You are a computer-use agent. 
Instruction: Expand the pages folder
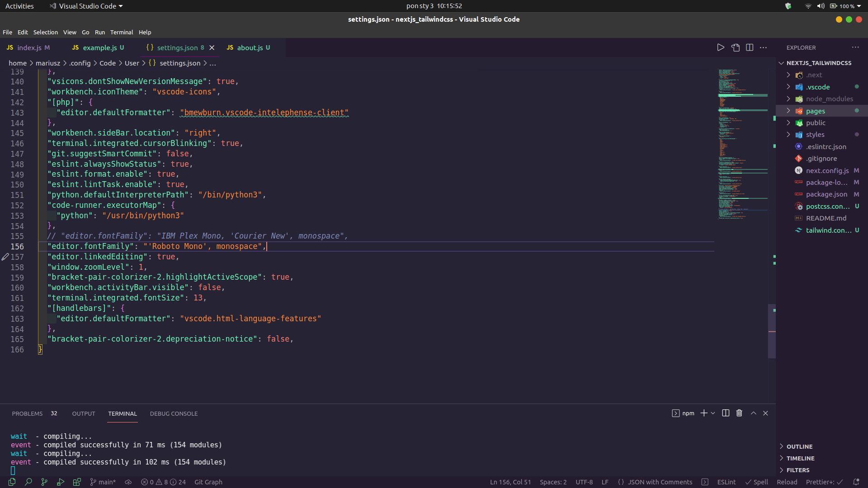pyautogui.click(x=815, y=111)
